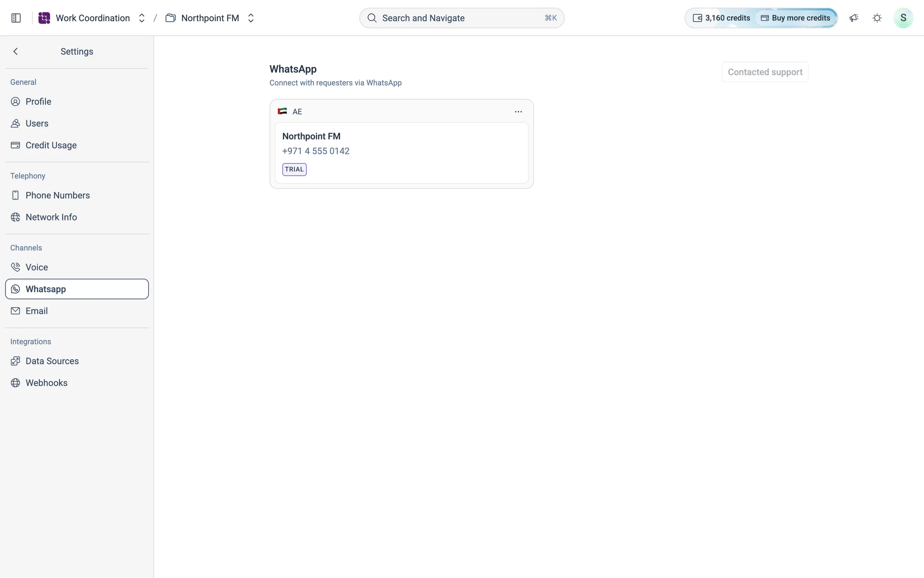Open announcements megaphone icon
This screenshot has width=924, height=578.
[x=854, y=18]
